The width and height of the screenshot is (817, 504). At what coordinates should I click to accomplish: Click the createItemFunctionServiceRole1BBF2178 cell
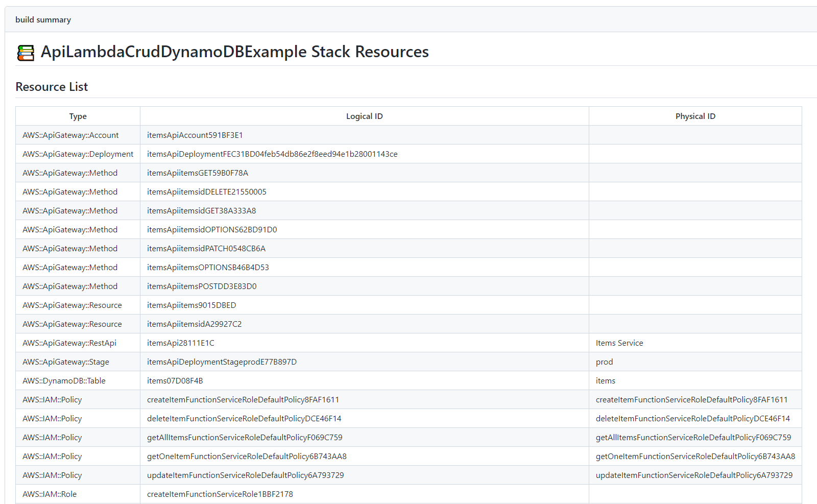coord(365,494)
